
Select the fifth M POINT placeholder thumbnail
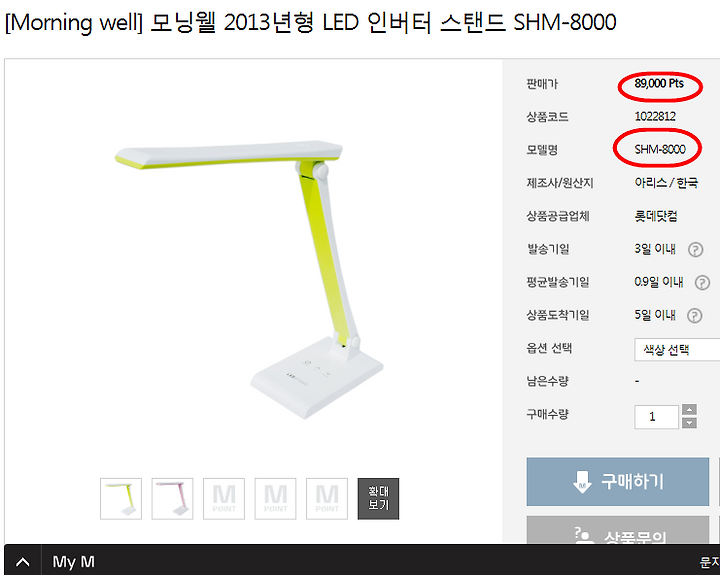click(326, 499)
